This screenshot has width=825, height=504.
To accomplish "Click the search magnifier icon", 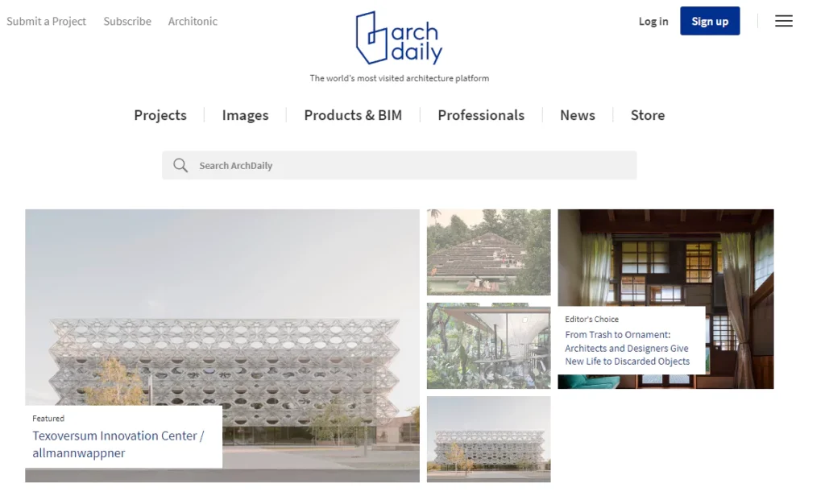I will (x=180, y=166).
